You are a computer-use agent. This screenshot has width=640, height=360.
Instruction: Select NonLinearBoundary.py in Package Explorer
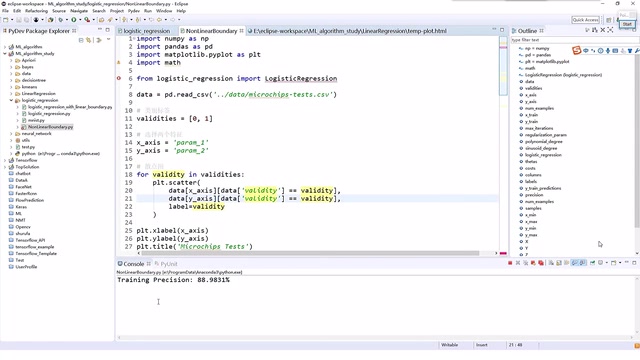50,127
